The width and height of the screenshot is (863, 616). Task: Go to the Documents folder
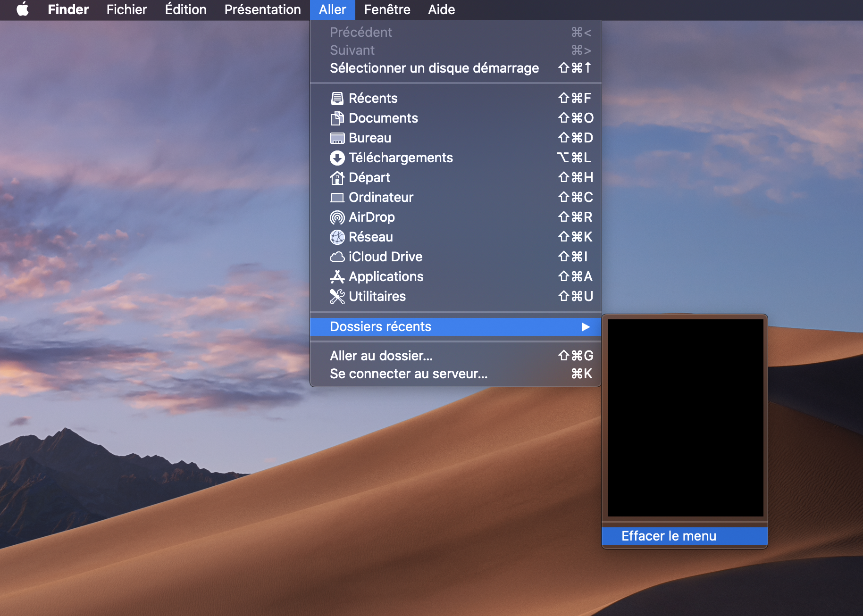[456, 118]
